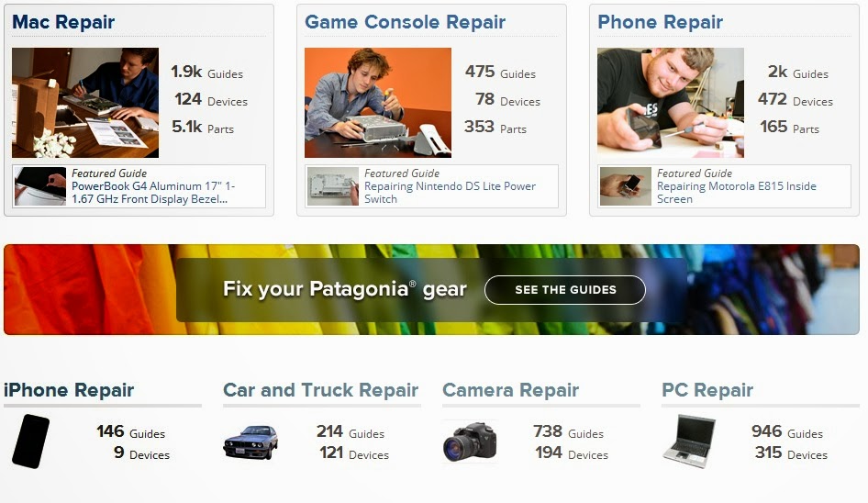Screen dimensions: 868x503
Task: Go to the PC Repair category
Action: 707,390
